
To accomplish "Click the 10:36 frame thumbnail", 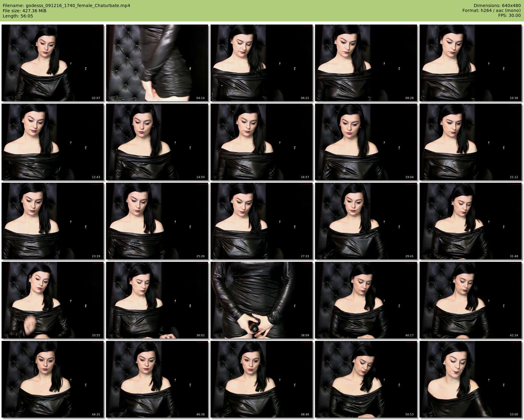I will tap(470, 63).
